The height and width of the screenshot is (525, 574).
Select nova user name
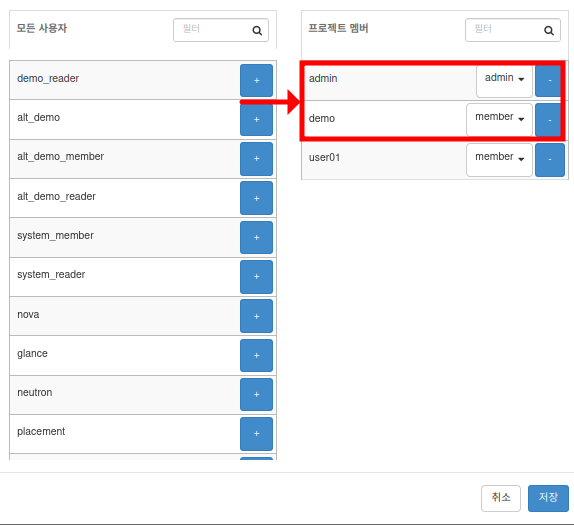pyautogui.click(x=28, y=314)
